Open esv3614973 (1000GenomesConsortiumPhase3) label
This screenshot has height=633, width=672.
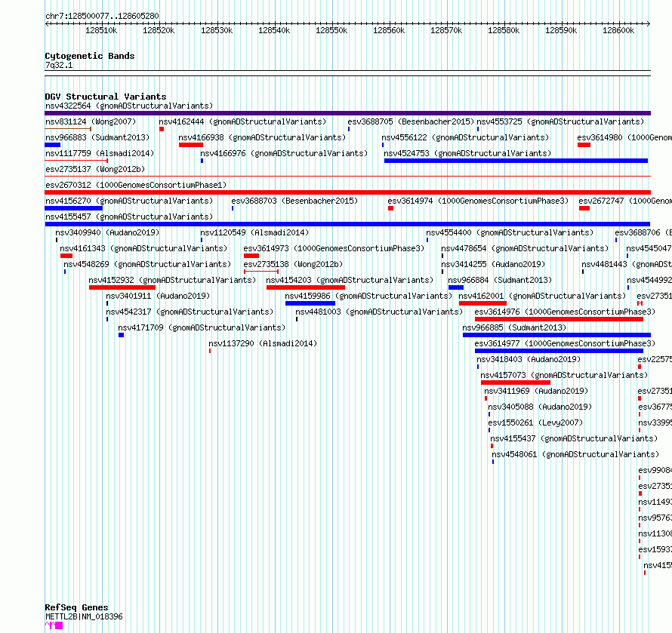334,248
